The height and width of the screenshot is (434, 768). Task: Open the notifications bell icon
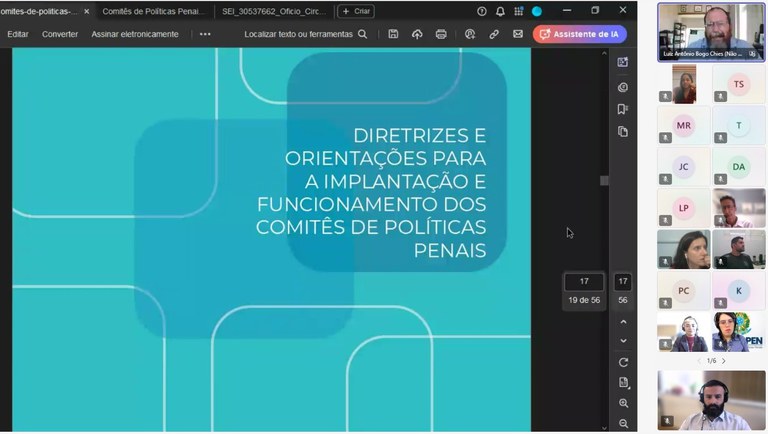click(x=500, y=11)
